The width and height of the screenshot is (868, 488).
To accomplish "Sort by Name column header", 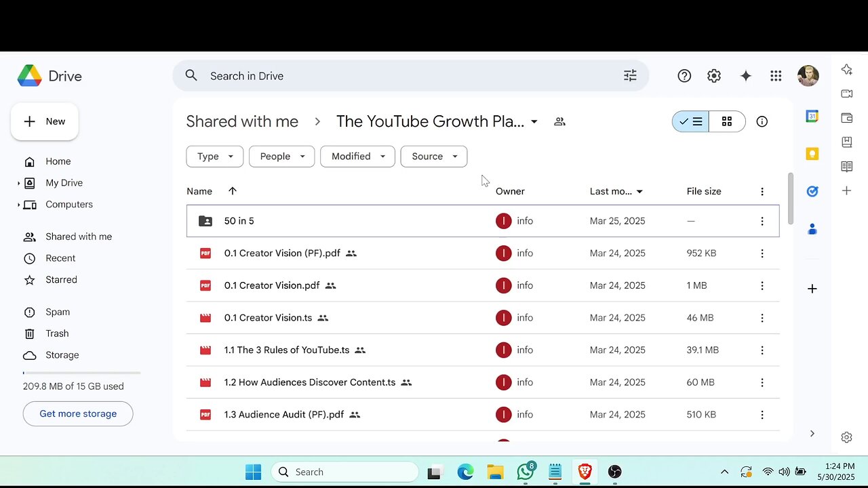I will click(199, 191).
